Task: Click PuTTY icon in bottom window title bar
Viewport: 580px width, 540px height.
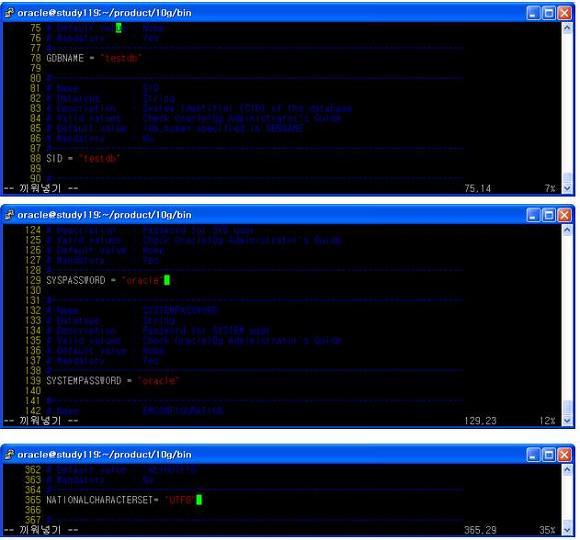Action: (9, 455)
